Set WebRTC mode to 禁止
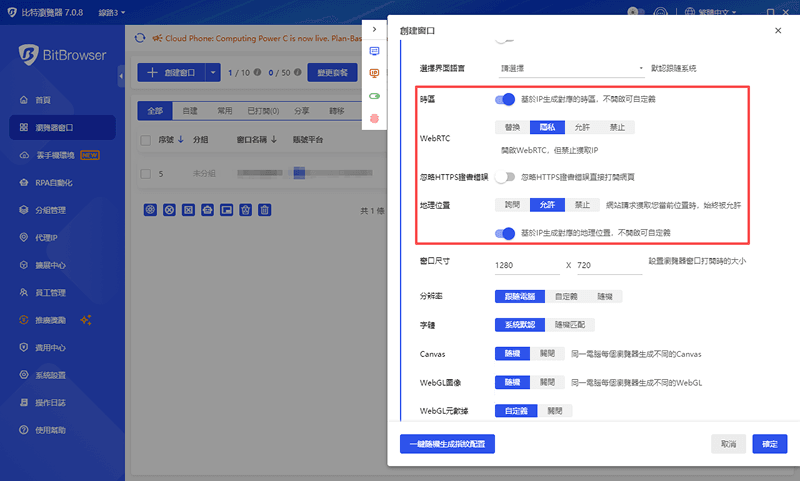 pos(619,127)
